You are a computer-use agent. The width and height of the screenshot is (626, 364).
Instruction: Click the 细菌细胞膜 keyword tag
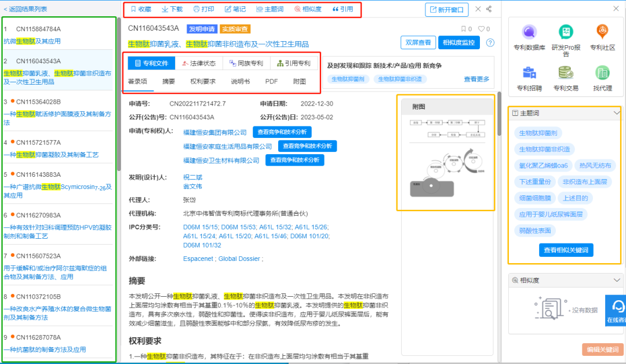pyautogui.click(x=534, y=198)
